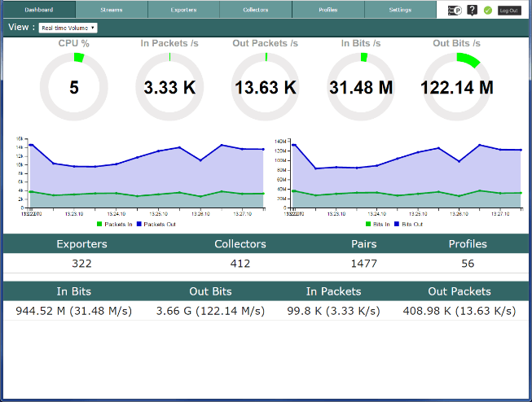The image size is (532, 402).
Task: Click the packets chart area
Action: (146, 173)
